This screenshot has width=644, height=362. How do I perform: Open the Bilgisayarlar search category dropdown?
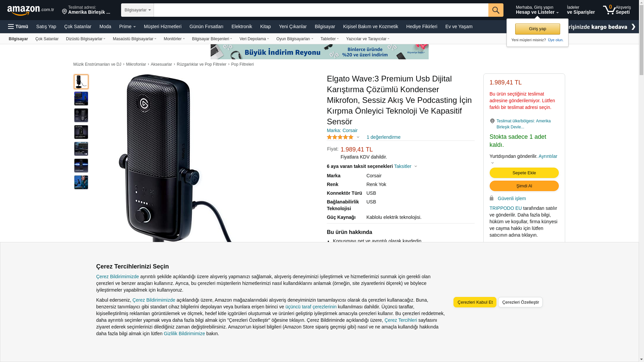pos(138,10)
